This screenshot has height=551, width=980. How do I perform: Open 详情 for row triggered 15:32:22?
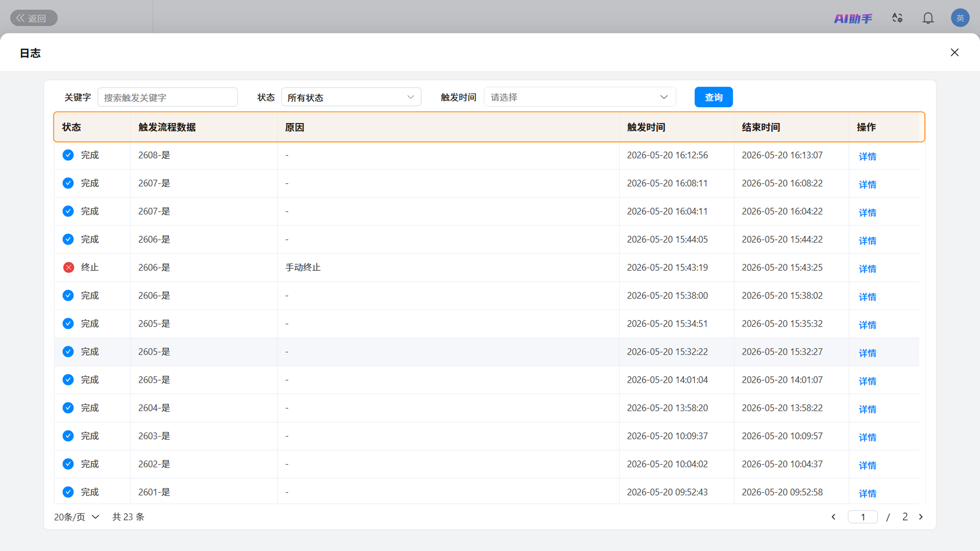coord(867,353)
